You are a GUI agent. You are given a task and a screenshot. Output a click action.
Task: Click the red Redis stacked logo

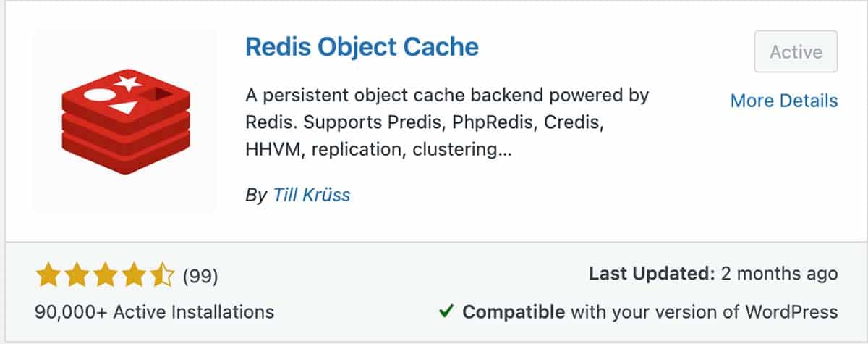(x=125, y=122)
